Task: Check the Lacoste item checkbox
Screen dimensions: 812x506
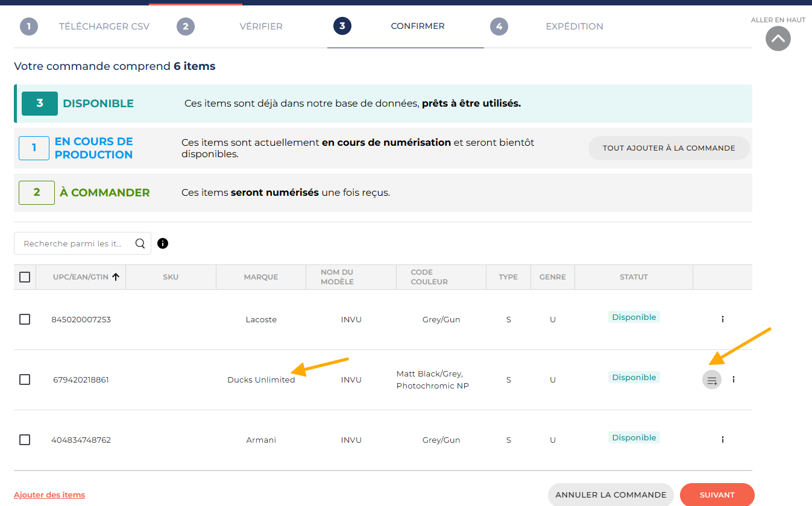Action: click(x=25, y=319)
